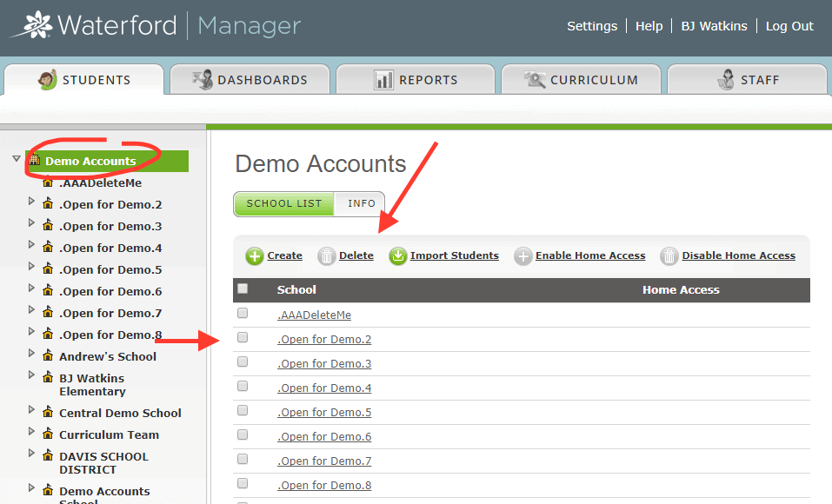Screen dimensions: 832x504
Task: Click the Dashboards tab icon
Action: (x=203, y=80)
